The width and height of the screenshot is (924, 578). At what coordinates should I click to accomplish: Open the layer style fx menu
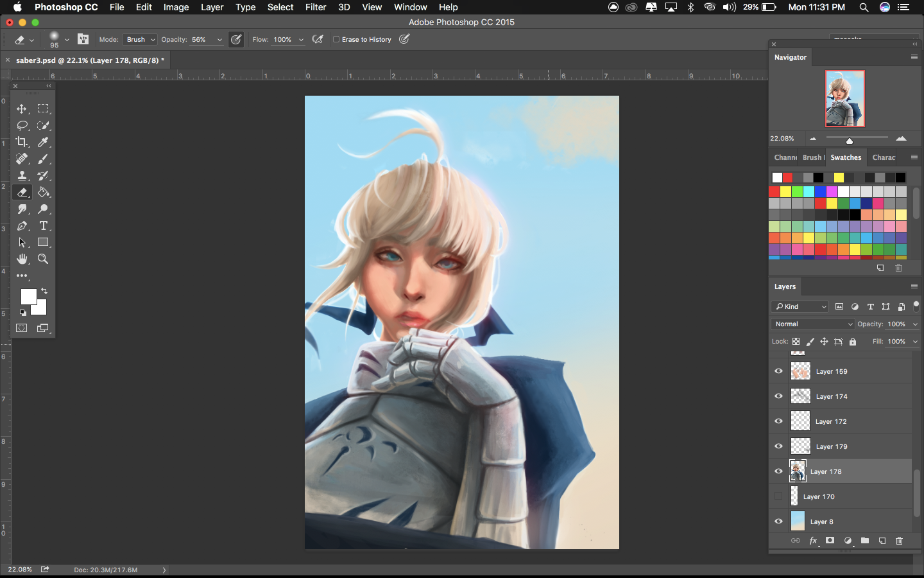pos(813,541)
